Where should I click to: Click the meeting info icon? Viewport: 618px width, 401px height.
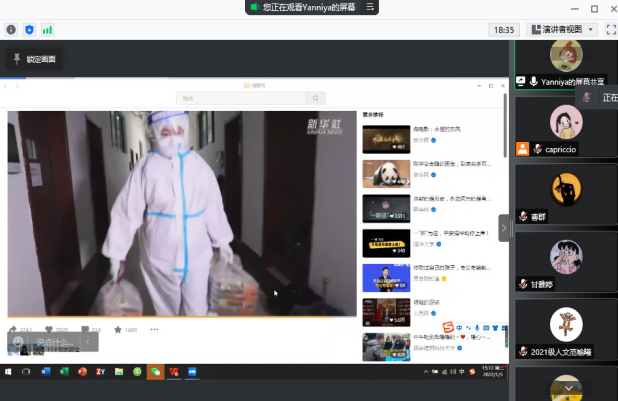click(x=11, y=30)
